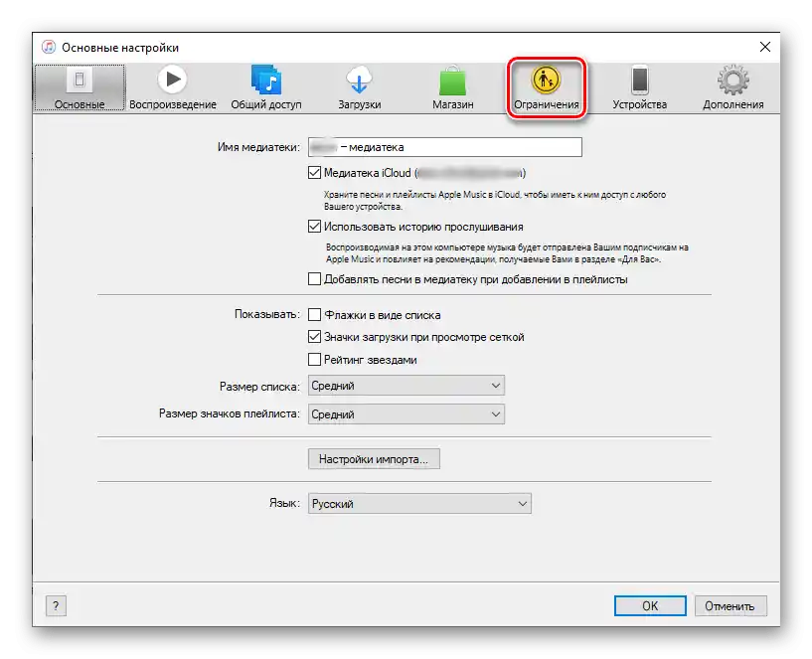Click the Показывать label
This screenshot has height=659, width=812.
[267, 314]
